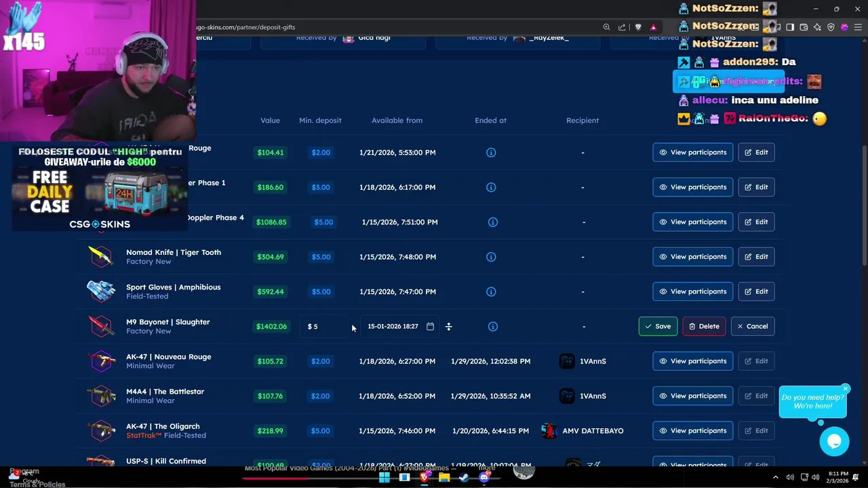Open the browser hamburger menu
This screenshot has height=488, width=868.
pos(858,27)
